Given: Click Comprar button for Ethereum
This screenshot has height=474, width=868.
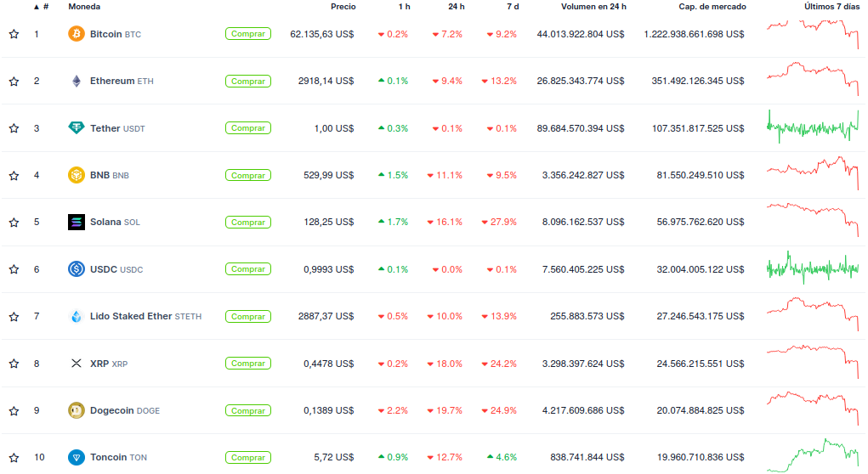Looking at the screenshot, I should click(248, 81).
